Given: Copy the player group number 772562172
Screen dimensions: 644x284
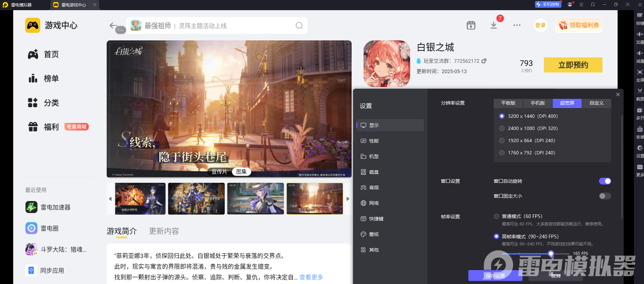Looking at the screenshot, I should [484, 61].
